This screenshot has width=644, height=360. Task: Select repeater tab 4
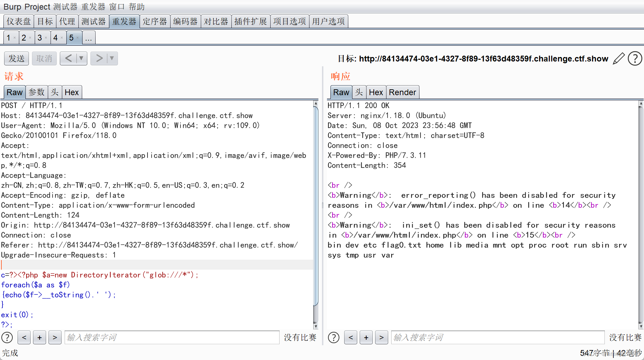pos(55,38)
